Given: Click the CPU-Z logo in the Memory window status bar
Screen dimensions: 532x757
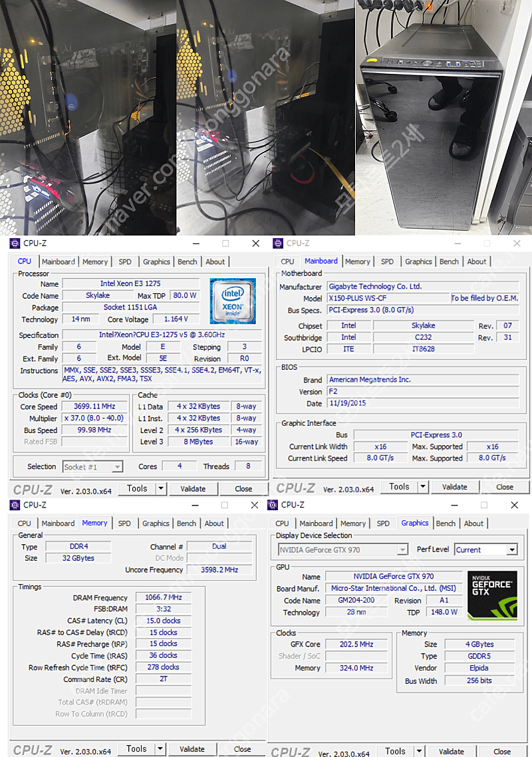Looking at the screenshot, I should point(32,748).
